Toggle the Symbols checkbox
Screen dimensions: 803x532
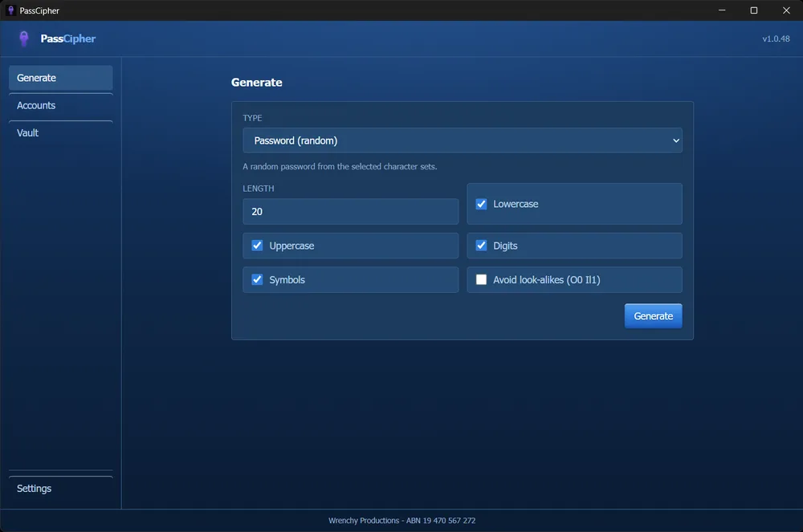tap(257, 280)
